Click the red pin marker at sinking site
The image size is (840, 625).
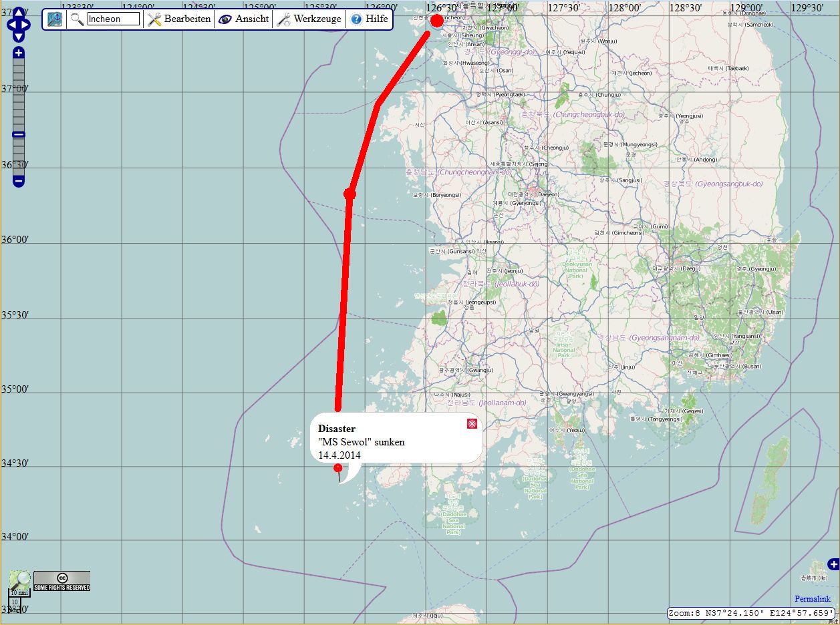[x=338, y=468]
